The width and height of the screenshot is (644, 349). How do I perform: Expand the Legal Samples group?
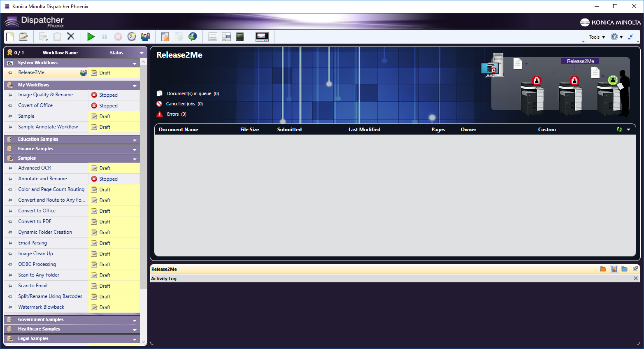(135, 340)
